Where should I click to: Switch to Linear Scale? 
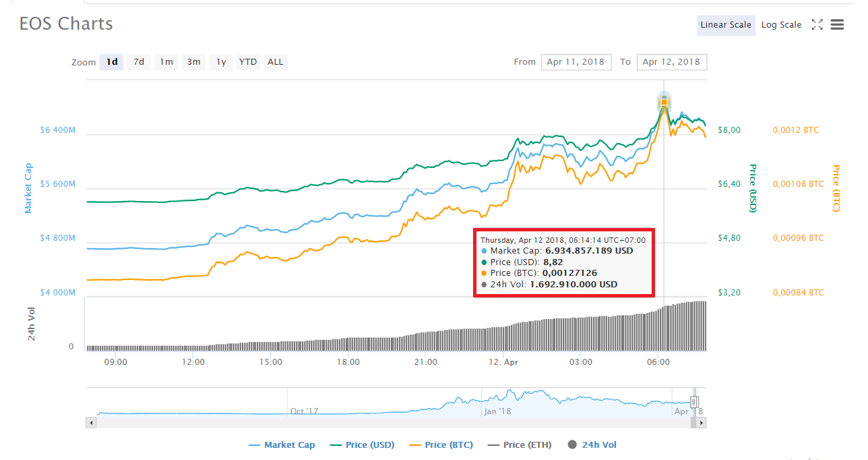point(726,25)
